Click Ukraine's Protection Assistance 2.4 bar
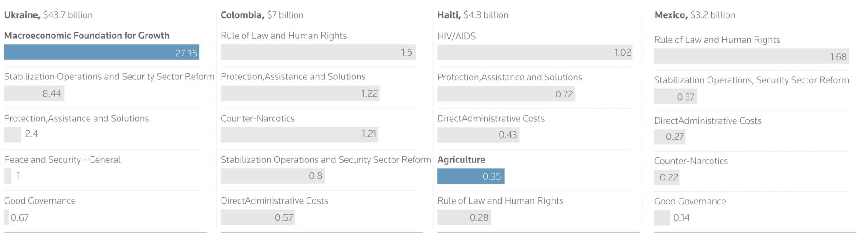 click(x=12, y=134)
